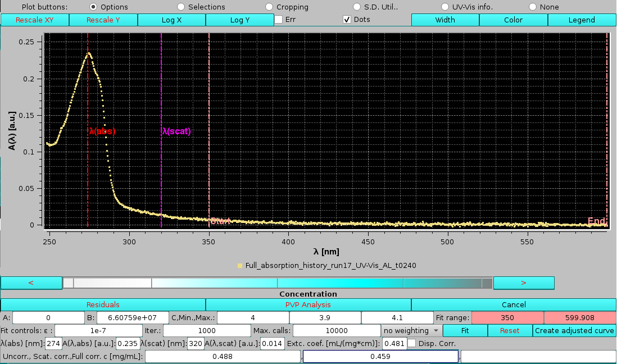Open the PVP Analysis

pyautogui.click(x=308, y=304)
